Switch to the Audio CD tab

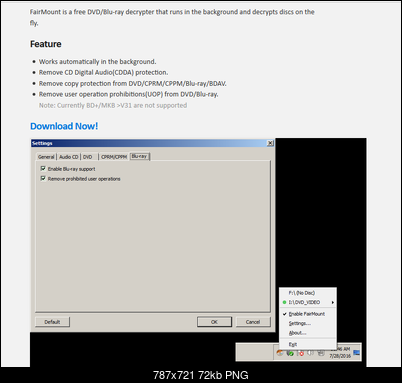click(x=69, y=157)
